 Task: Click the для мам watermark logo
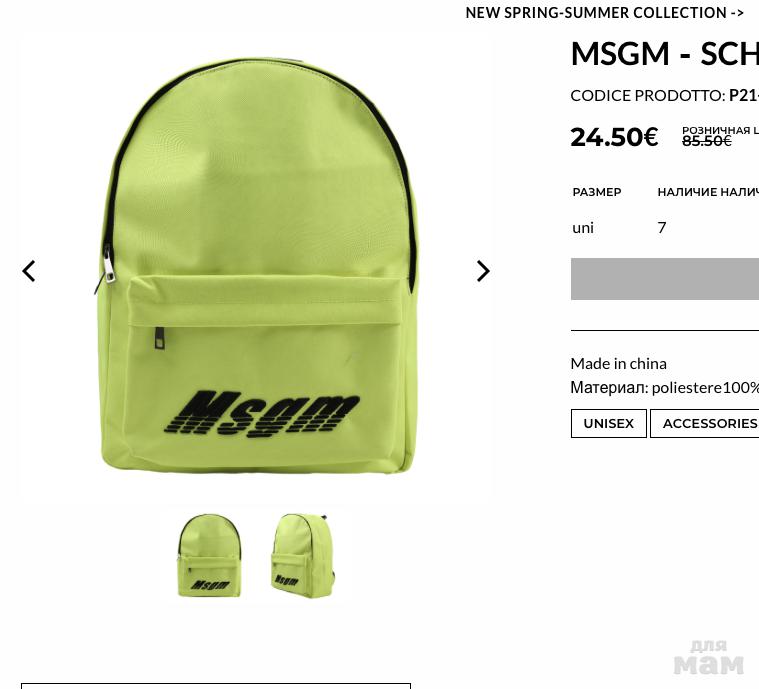pos(709,658)
